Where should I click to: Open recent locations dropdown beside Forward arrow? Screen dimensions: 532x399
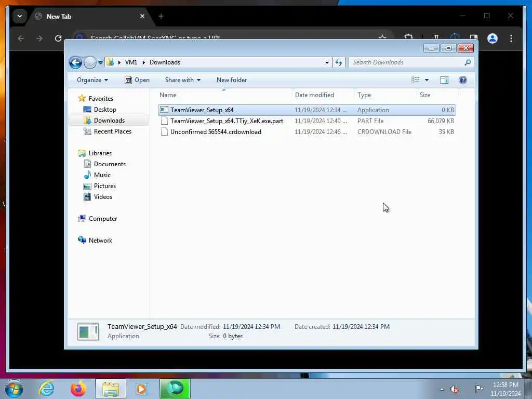pyautogui.click(x=100, y=63)
